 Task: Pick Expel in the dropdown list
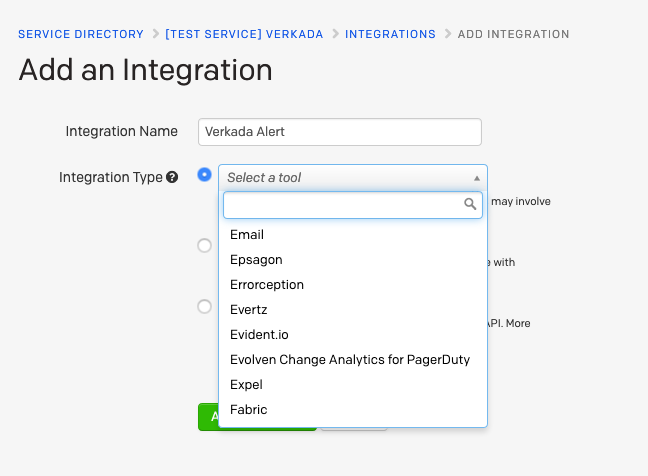point(246,385)
